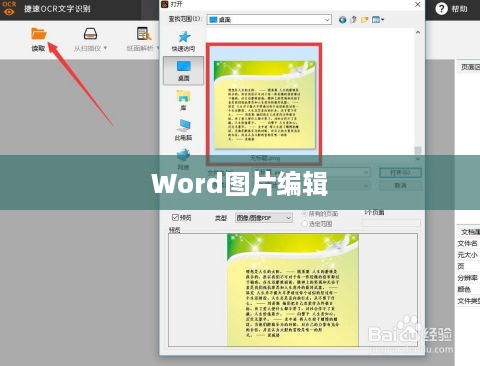Click the 分辨率 property row
This screenshot has height=366, width=480.
click(x=467, y=278)
